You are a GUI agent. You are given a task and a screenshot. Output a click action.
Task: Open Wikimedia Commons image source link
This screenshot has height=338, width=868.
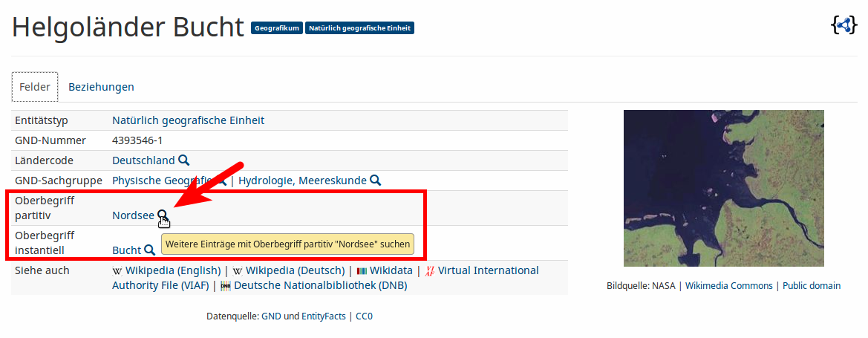click(x=728, y=286)
